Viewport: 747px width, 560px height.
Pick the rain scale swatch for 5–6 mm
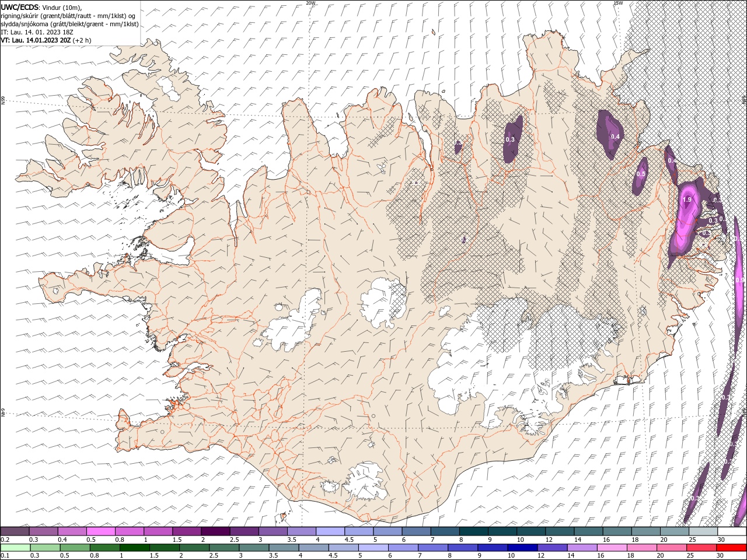coord(373,548)
